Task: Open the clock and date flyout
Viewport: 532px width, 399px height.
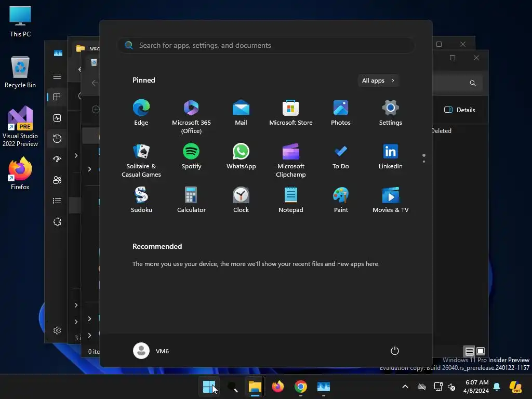Action: pyautogui.click(x=476, y=387)
